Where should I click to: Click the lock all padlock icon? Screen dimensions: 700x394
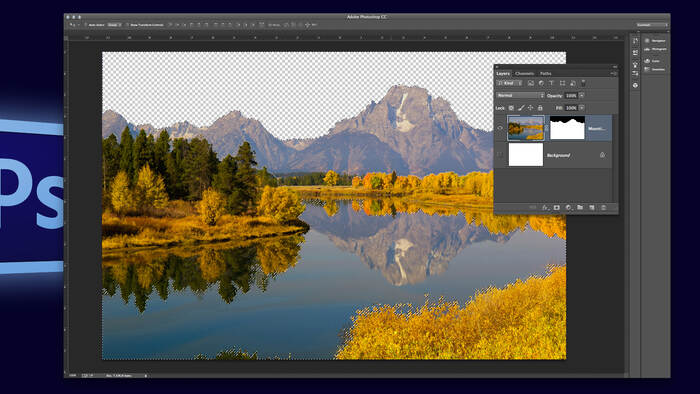click(x=540, y=108)
